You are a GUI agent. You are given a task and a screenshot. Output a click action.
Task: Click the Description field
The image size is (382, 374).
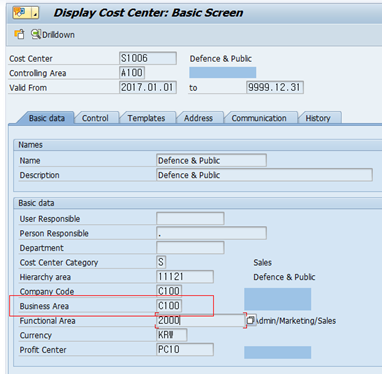tap(264, 175)
